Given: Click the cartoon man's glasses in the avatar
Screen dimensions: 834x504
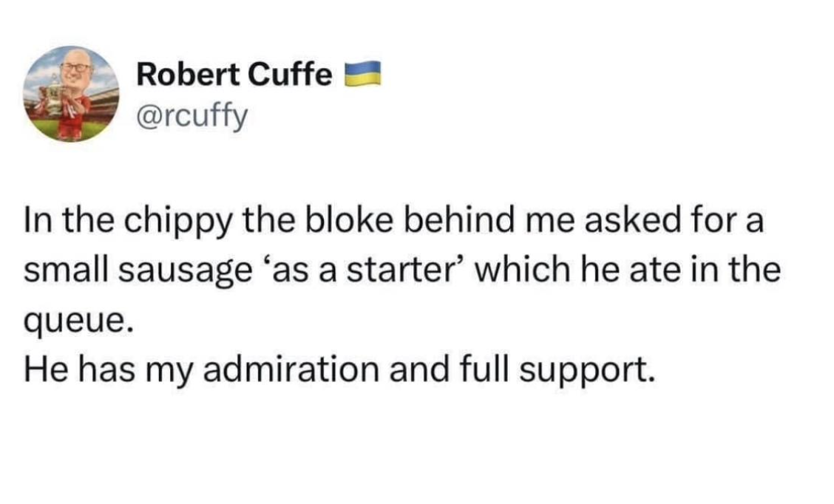Looking at the screenshot, I should tap(75, 67).
